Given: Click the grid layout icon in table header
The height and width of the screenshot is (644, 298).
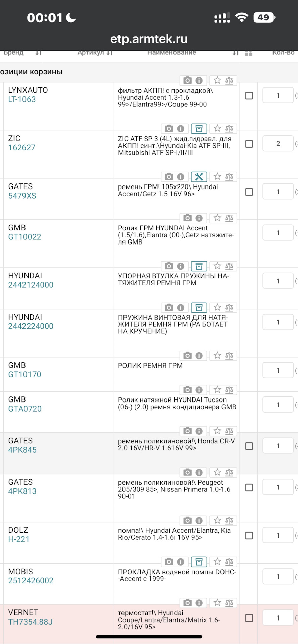Looking at the screenshot, I should pyautogui.click(x=249, y=53).
